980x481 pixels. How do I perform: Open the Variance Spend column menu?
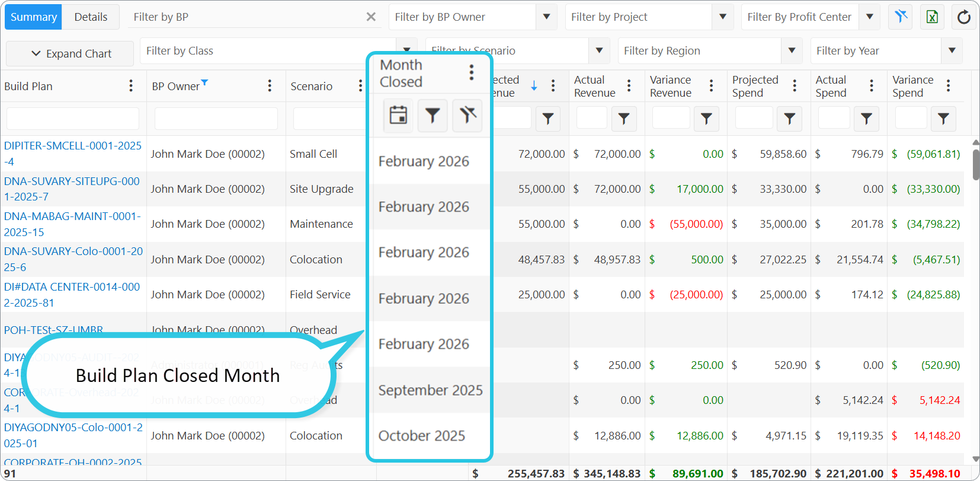(949, 86)
